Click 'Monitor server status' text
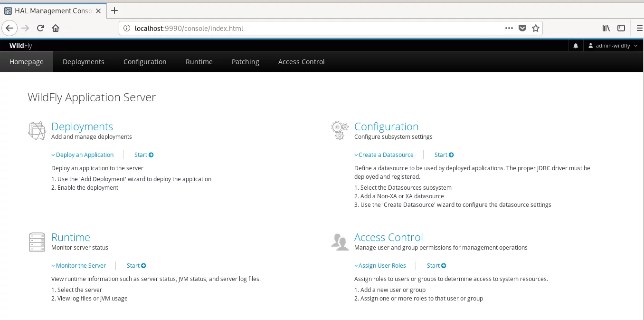The height and width of the screenshot is (320, 644). 80,247
